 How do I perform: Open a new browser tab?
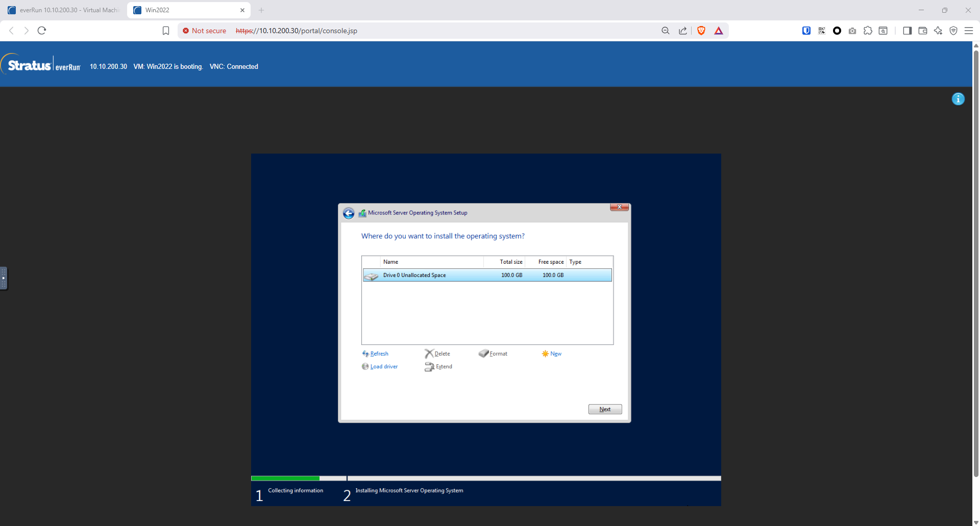click(x=261, y=10)
